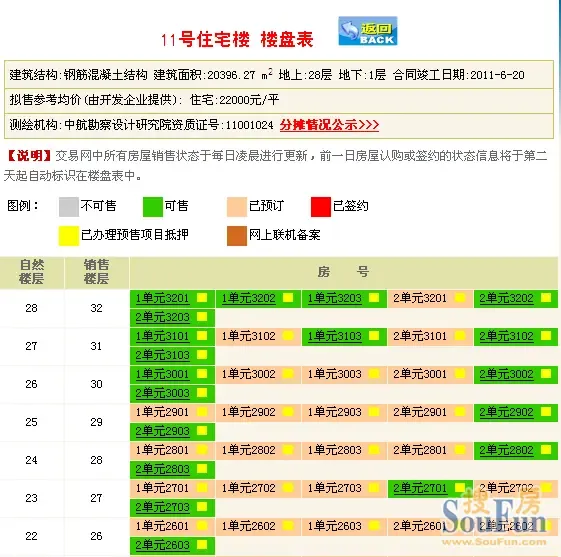
Task: Open room link 2单元3203
Action: click(x=162, y=317)
